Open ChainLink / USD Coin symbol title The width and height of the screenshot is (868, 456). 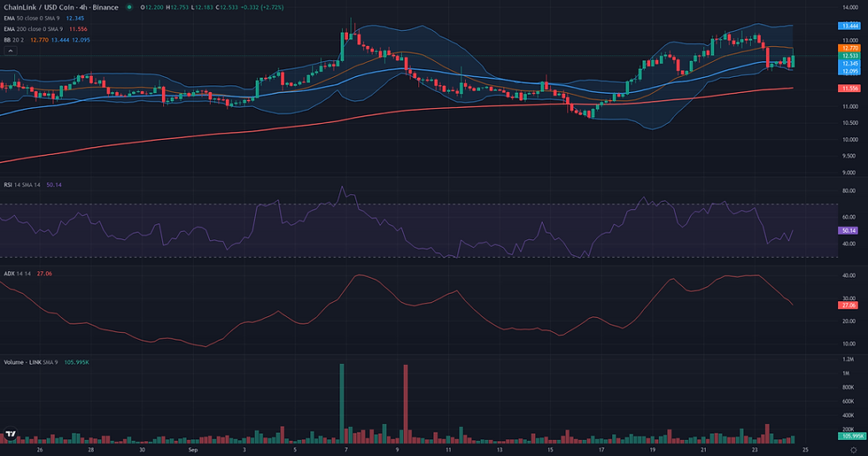coord(61,7)
